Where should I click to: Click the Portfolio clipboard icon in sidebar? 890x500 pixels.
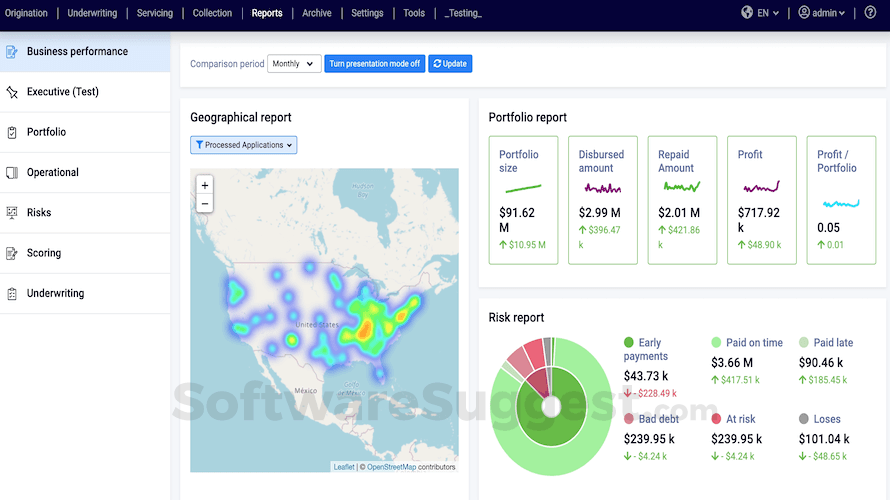click(x=12, y=132)
